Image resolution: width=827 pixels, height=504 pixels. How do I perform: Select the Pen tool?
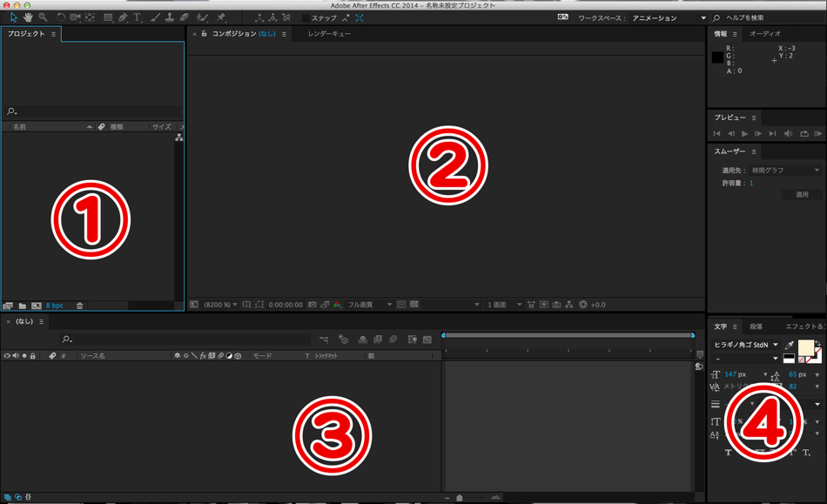click(123, 17)
